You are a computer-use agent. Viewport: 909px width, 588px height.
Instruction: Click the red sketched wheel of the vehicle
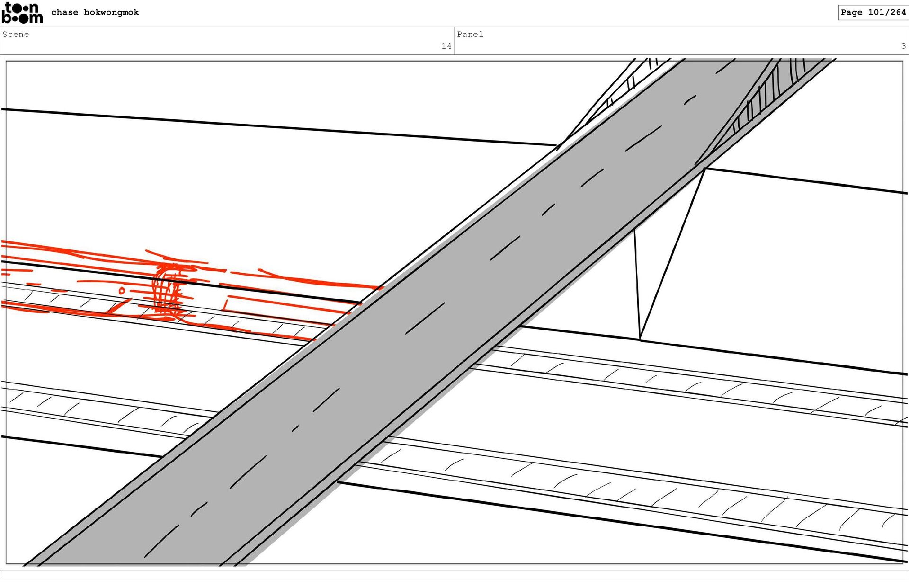(x=167, y=290)
